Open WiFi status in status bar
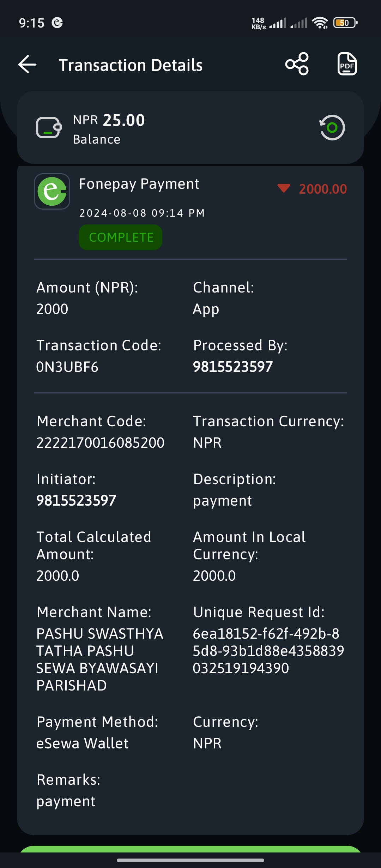The height and width of the screenshot is (868, 381). pos(320,23)
